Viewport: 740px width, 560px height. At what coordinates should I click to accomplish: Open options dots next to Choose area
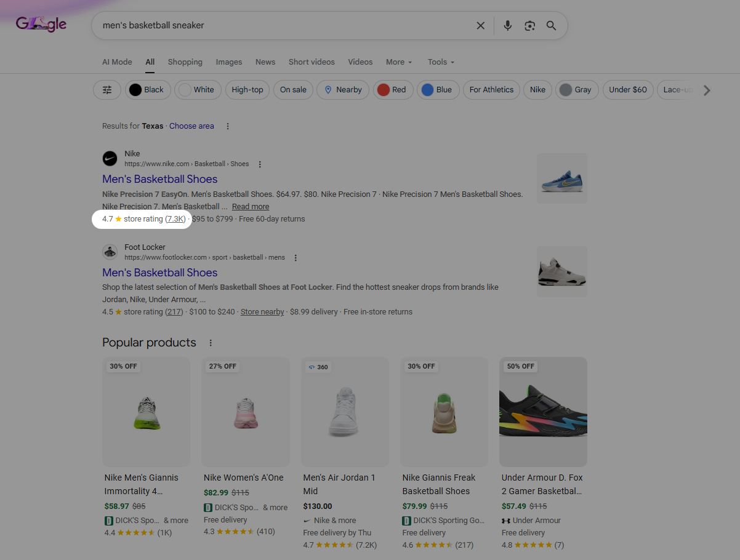point(228,126)
